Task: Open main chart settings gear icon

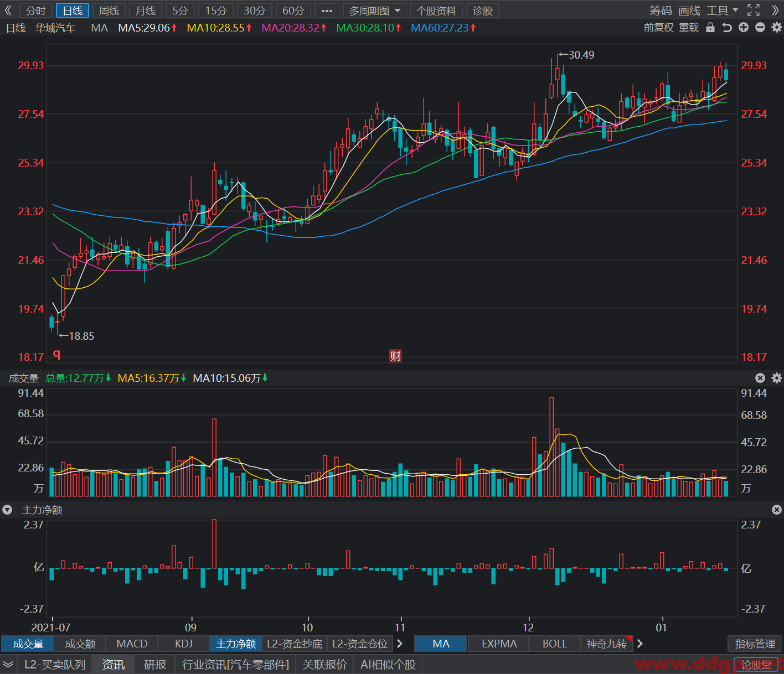Action: click(x=777, y=28)
